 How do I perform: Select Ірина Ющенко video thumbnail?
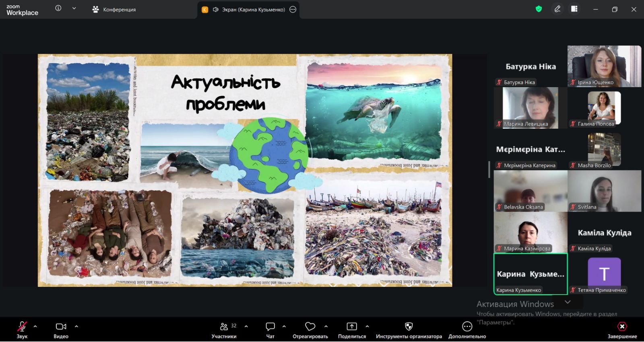[x=604, y=66]
